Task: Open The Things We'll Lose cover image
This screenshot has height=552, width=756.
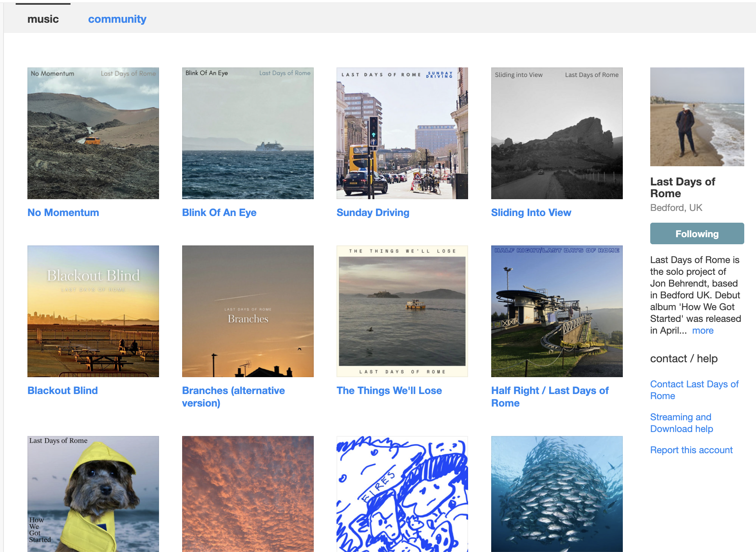Action: pos(402,311)
